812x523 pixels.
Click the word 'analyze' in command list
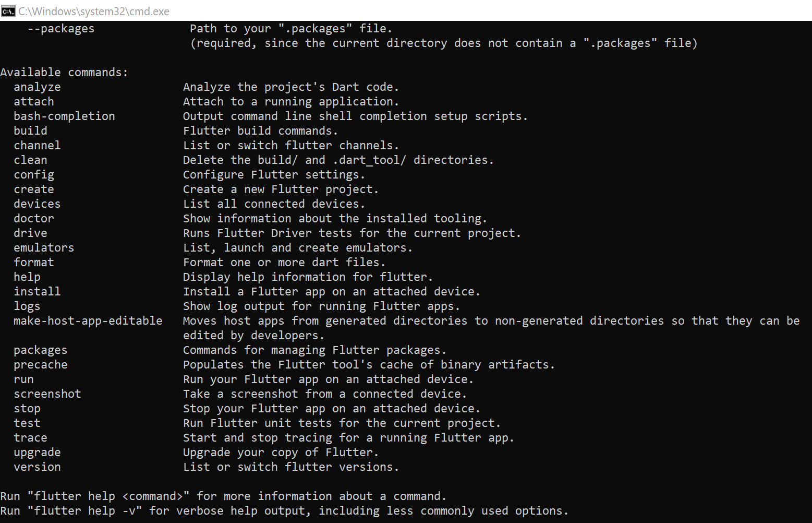pyautogui.click(x=37, y=87)
